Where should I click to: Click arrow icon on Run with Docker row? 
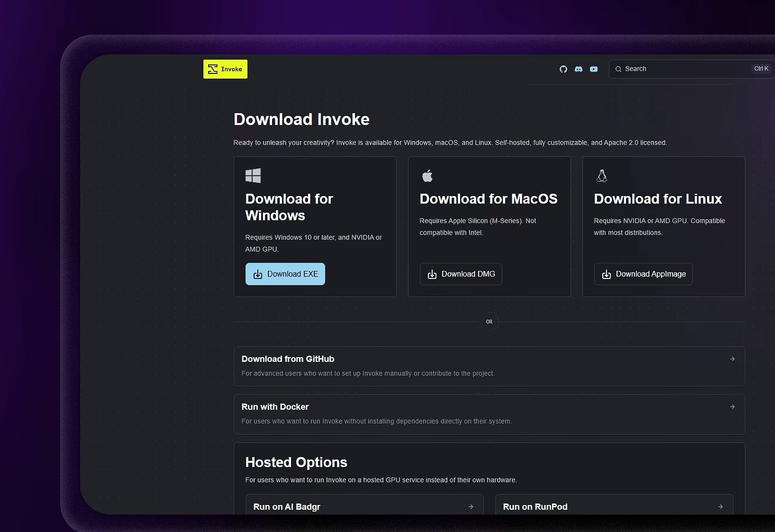click(732, 407)
